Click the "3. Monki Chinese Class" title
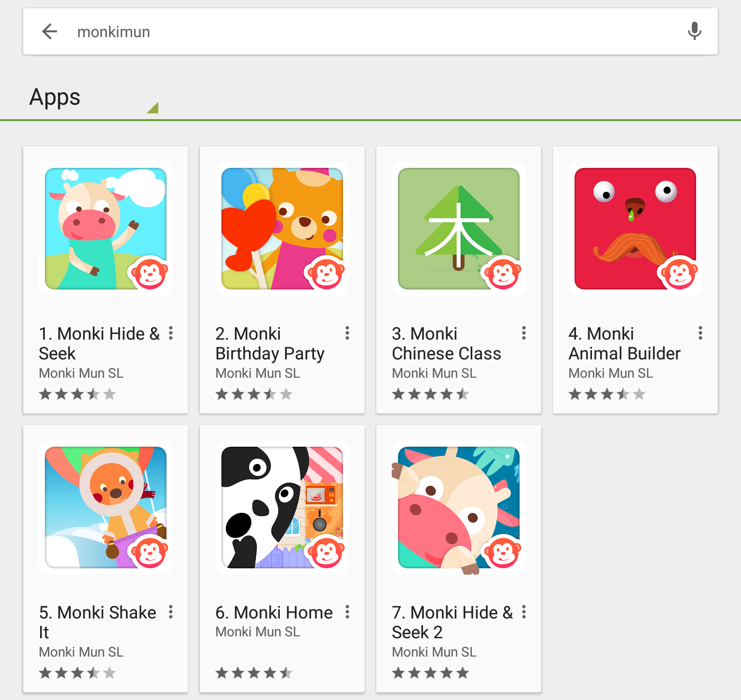This screenshot has height=700, width=741. 446,343
